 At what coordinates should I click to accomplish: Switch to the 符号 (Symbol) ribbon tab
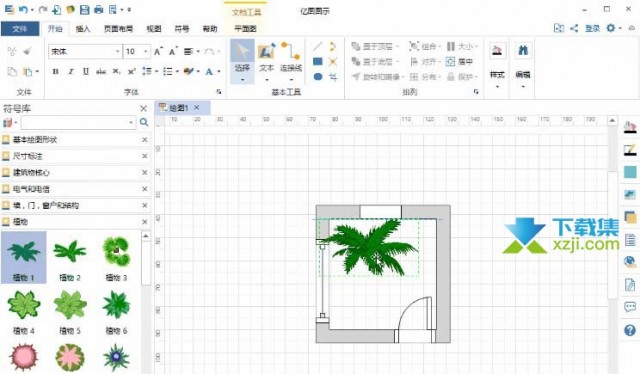coord(182,29)
